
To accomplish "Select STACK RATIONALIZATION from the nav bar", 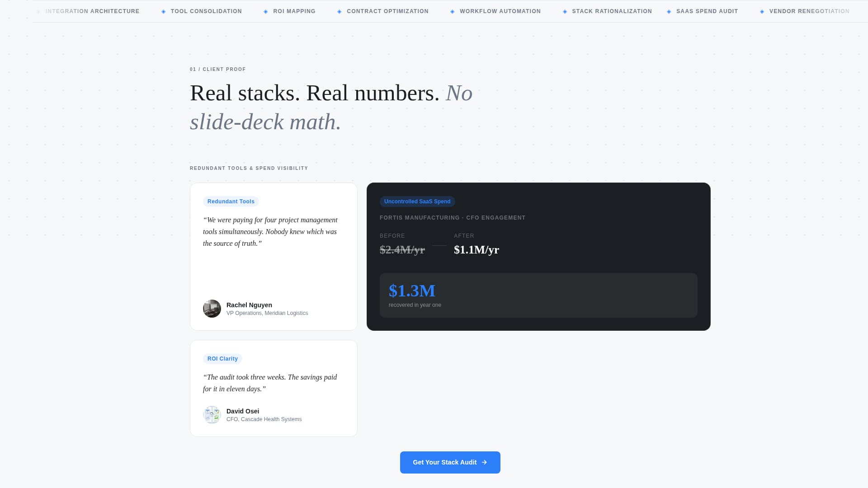I will click(x=612, y=11).
